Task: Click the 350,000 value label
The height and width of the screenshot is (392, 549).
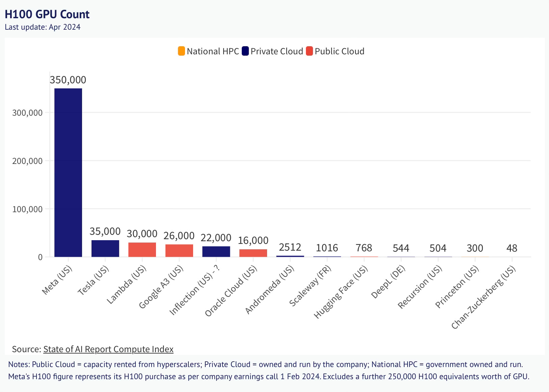Action: (68, 80)
